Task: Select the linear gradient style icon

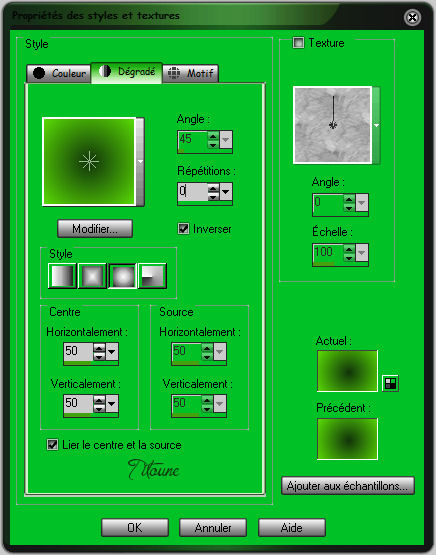Action: [62, 276]
